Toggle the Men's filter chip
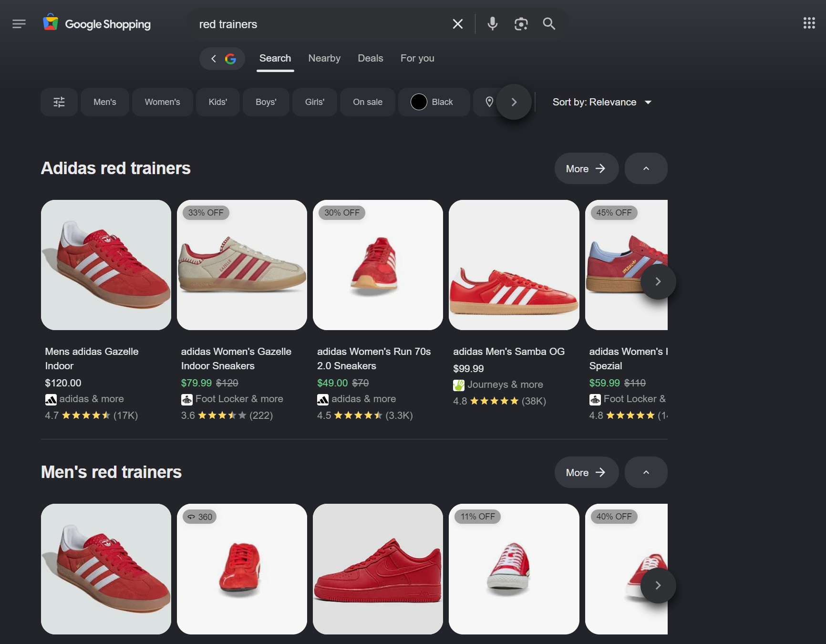The height and width of the screenshot is (644, 826). [105, 102]
